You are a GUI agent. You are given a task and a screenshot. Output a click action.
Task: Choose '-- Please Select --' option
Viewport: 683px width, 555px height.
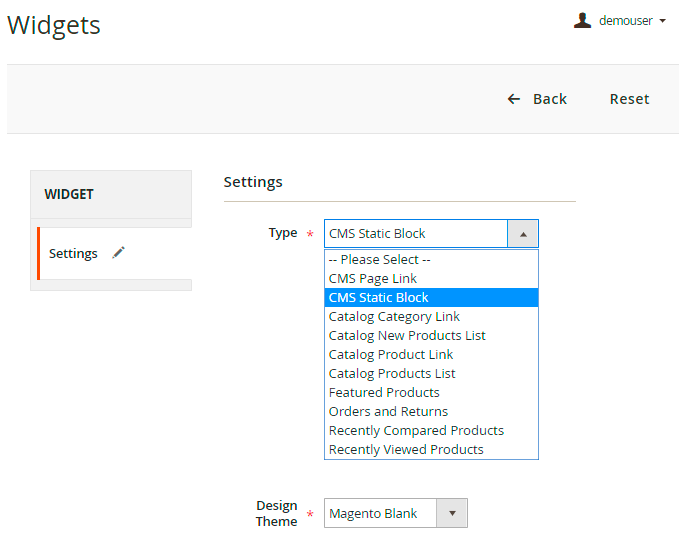tap(431, 260)
